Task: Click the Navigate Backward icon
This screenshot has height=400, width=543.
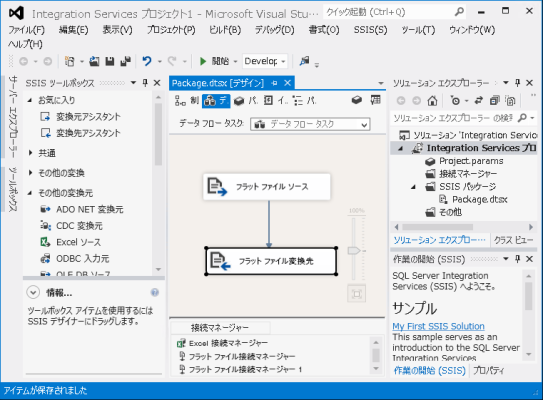Action: pos(24,62)
